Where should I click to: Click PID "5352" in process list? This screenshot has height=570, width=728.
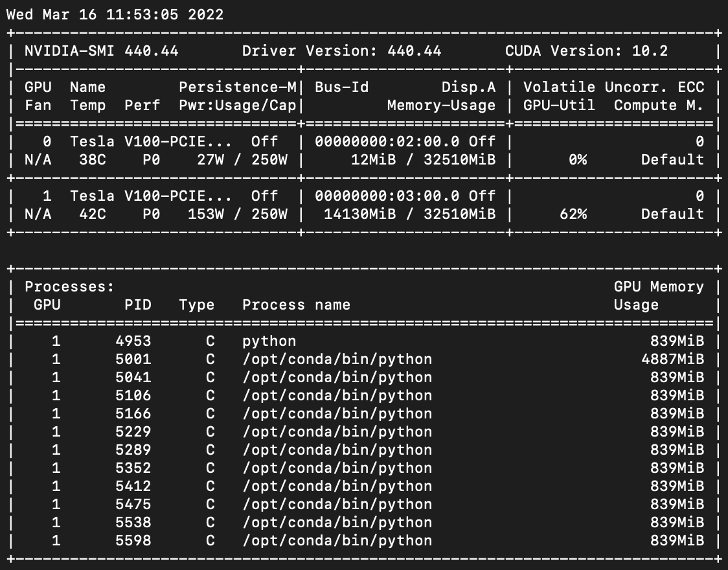133,468
